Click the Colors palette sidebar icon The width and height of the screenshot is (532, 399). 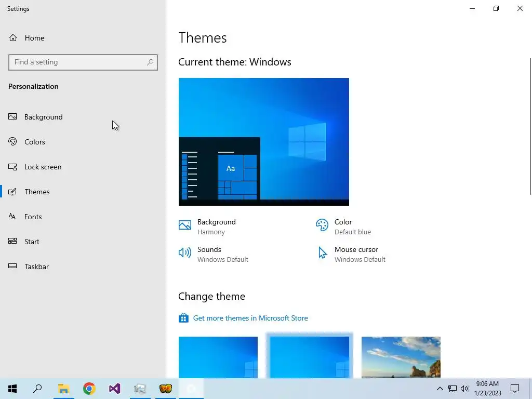(x=12, y=141)
